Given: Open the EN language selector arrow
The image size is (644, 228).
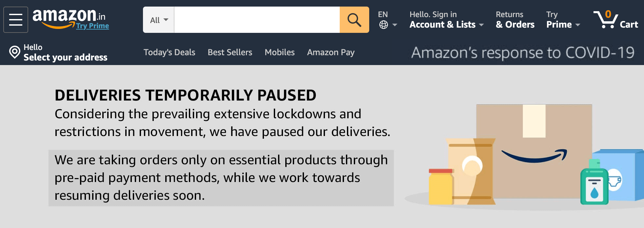Looking at the screenshot, I should 395,25.
